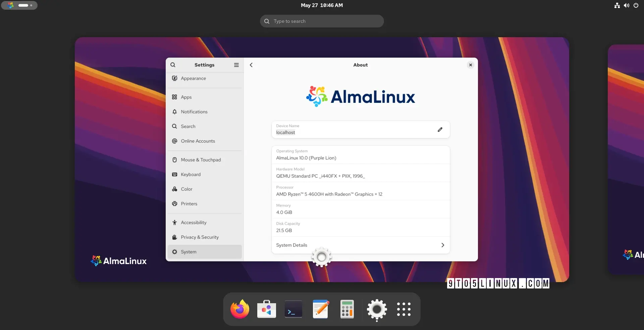Go back with the About back arrow
This screenshot has height=330, width=644.
click(251, 65)
